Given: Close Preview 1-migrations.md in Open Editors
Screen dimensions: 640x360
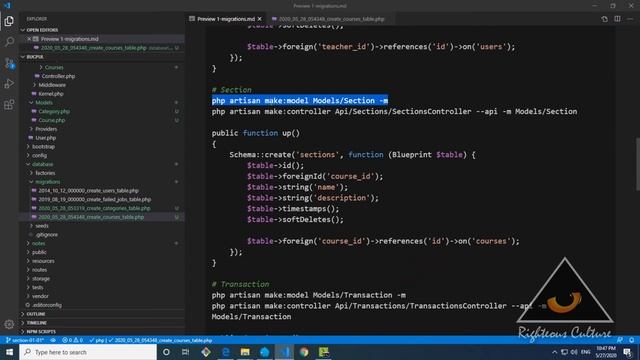Looking at the screenshot, I should (x=29, y=39).
